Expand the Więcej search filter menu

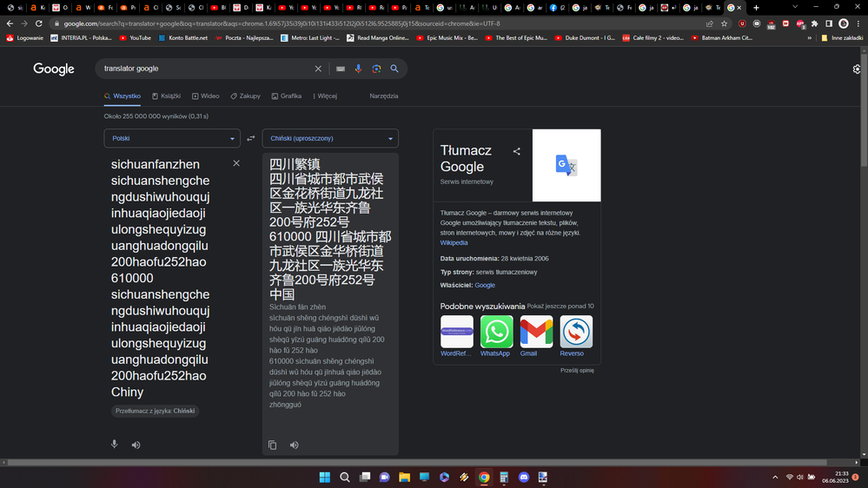coord(325,96)
